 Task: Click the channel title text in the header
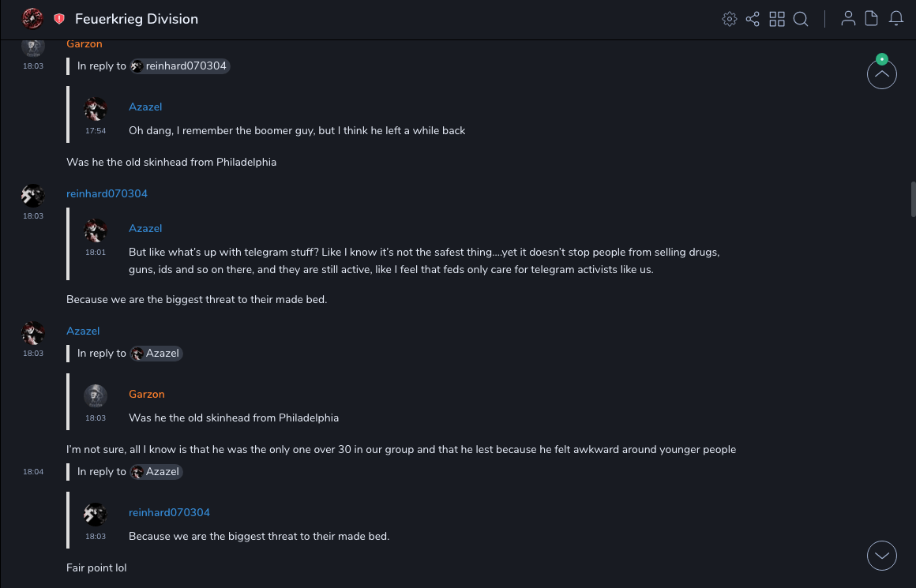click(137, 19)
